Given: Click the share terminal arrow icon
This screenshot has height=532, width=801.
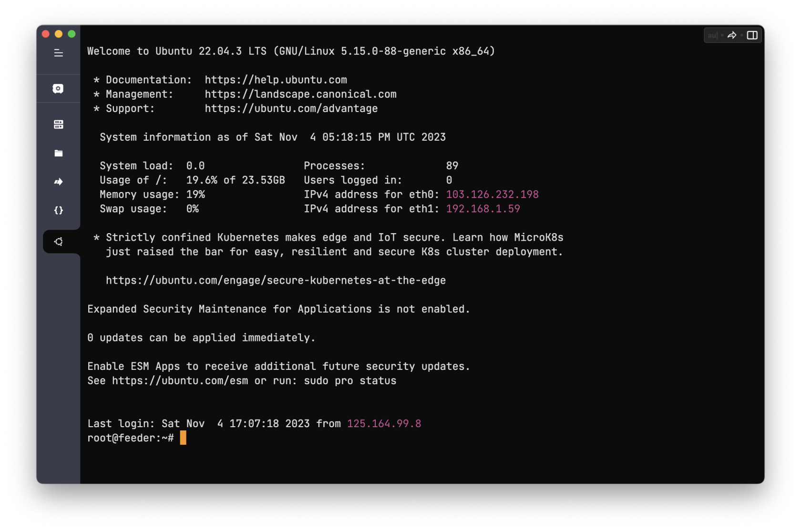Looking at the screenshot, I should [x=732, y=35].
